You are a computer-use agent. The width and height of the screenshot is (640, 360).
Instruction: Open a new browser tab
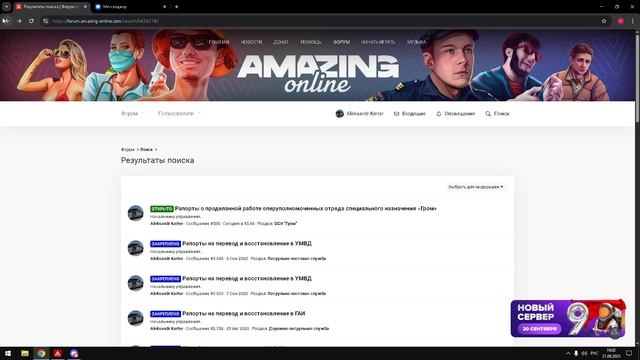pyautogui.click(x=176, y=7)
